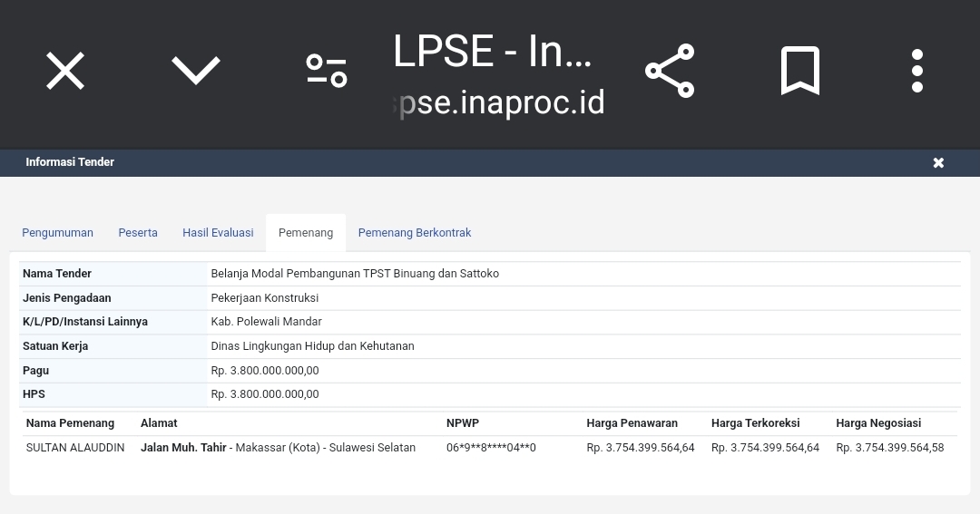Open the three-dot overflow menu
The height and width of the screenshot is (514, 980).
tap(917, 71)
